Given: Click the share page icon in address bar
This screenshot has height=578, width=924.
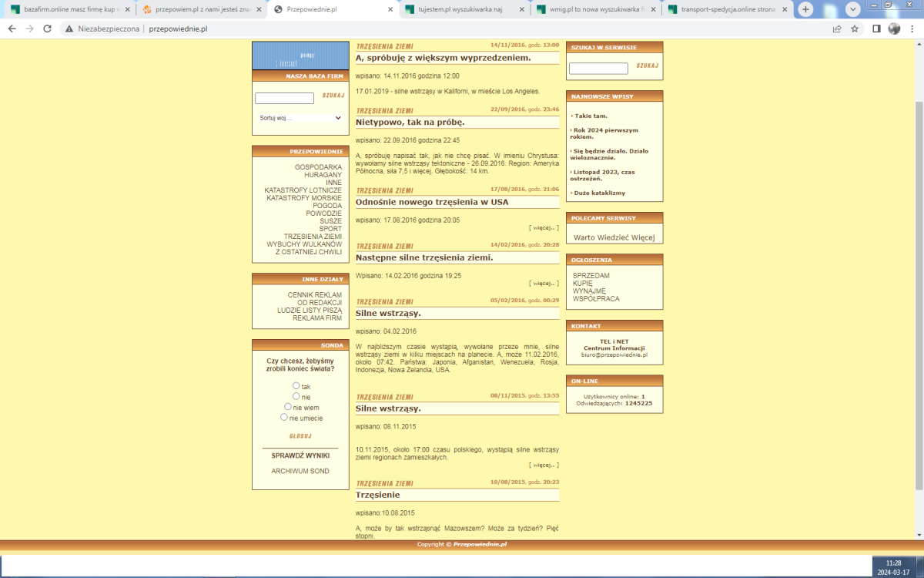Looking at the screenshot, I should (x=837, y=29).
